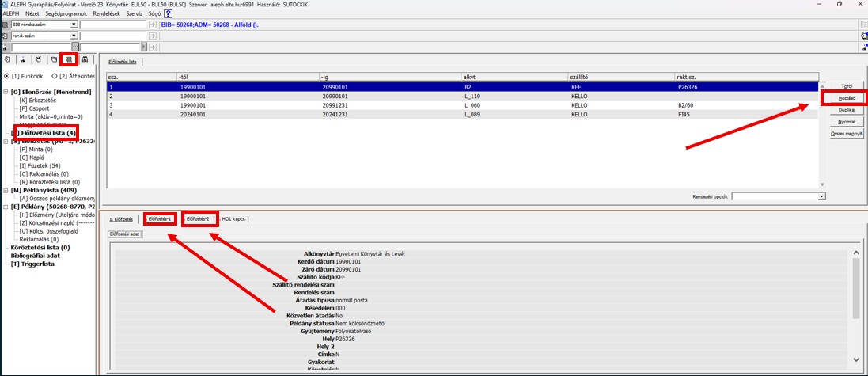The height and width of the screenshot is (376, 868).
Task: Select the Bibliográfiai adat tree node
Action: [x=36, y=256]
